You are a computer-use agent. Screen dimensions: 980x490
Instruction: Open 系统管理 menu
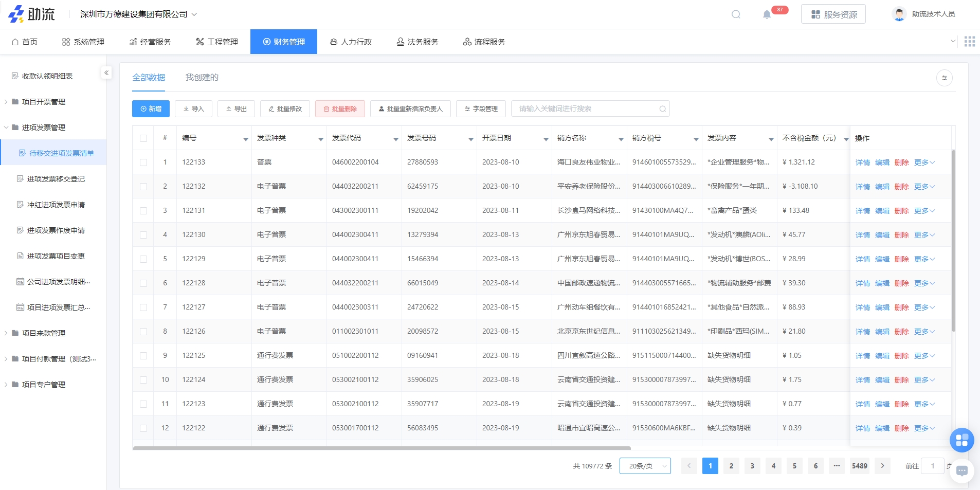(83, 42)
